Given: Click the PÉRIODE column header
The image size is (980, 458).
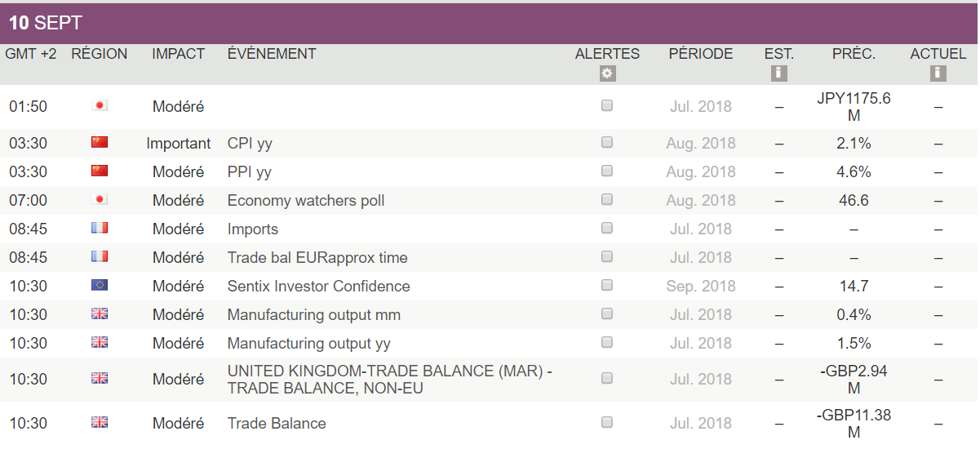Looking at the screenshot, I should pos(701,54).
